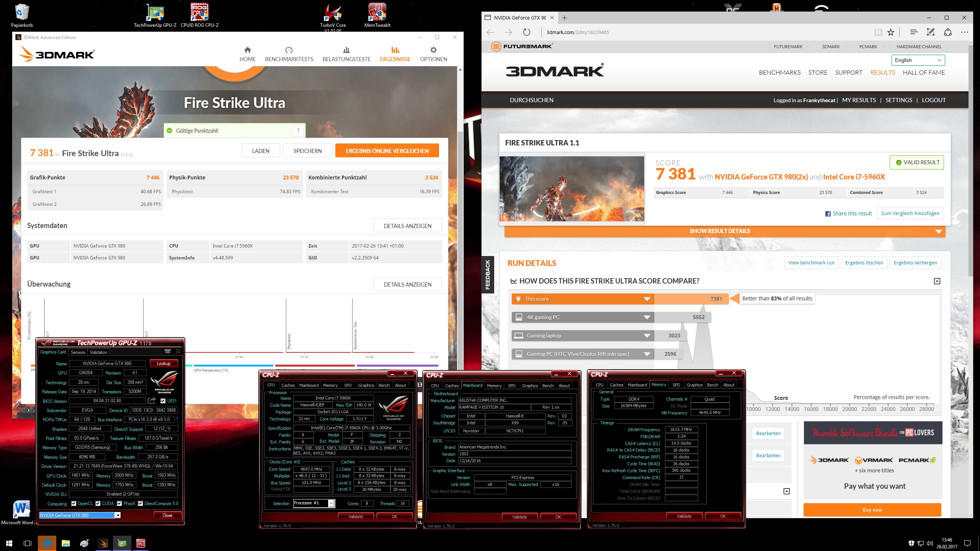The width and height of the screenshot is (980, 551).
Task: Click Edge share icon
Action: pos(947,32)
